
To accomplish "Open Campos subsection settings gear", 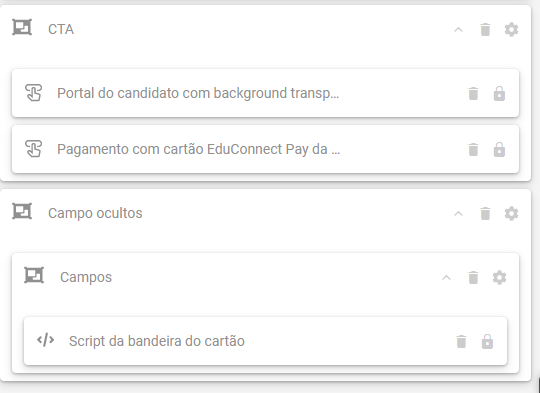I will [x=499, y=278].
